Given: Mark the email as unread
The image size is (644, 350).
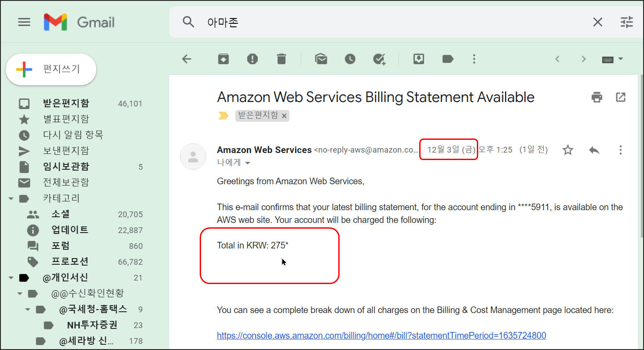Looking at the screenshot, I should pyautogui.click(x=321, y=59).
